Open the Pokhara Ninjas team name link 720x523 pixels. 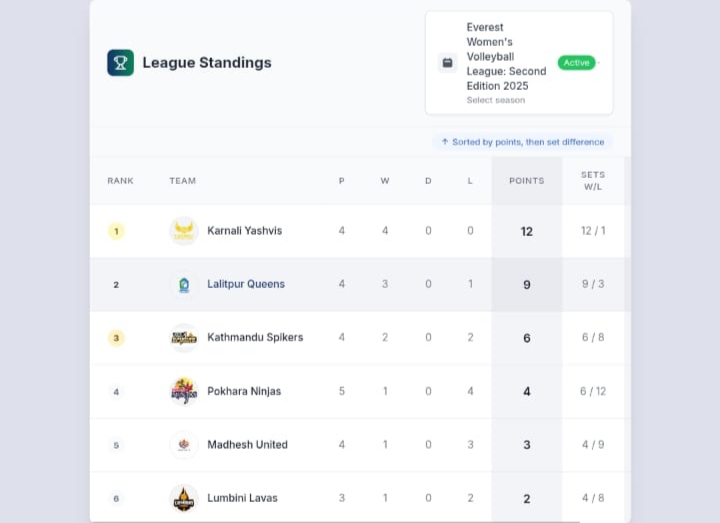pyautogui.click(x=244, y=391)
